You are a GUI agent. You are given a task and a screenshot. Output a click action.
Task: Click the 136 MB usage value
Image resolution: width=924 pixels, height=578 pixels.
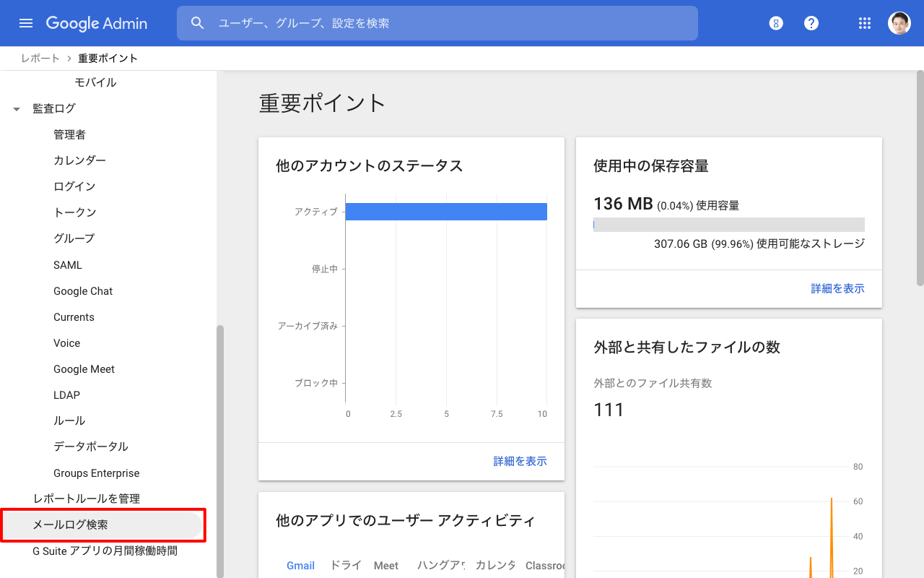pos(623,204)
